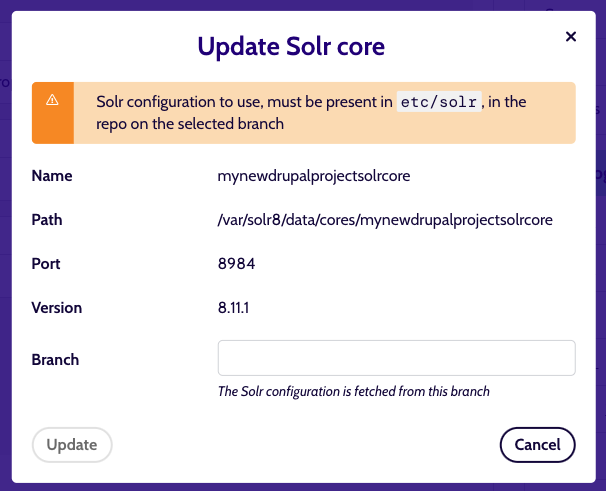Click the Version field label
This screenshot has height=491, width=606.
pos(57,308)
